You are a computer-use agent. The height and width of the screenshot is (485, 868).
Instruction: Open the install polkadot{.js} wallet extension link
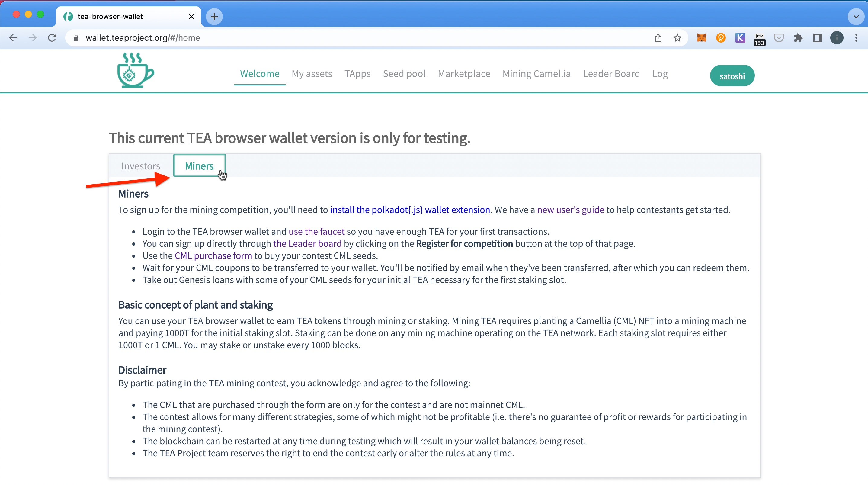410,210
